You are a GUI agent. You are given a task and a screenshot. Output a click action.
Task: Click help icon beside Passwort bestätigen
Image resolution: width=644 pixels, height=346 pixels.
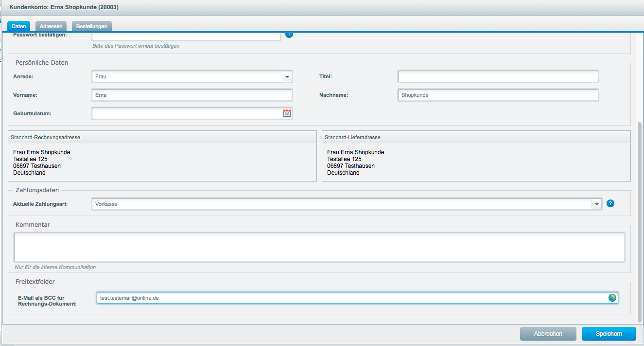pos(289,35)
